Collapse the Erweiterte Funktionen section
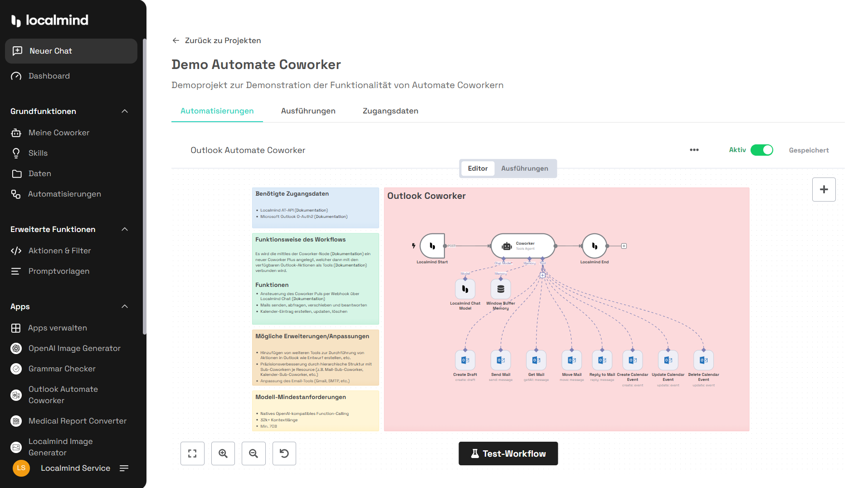The width and height of the screenshot is (868, 488). [x=125, y=229]
